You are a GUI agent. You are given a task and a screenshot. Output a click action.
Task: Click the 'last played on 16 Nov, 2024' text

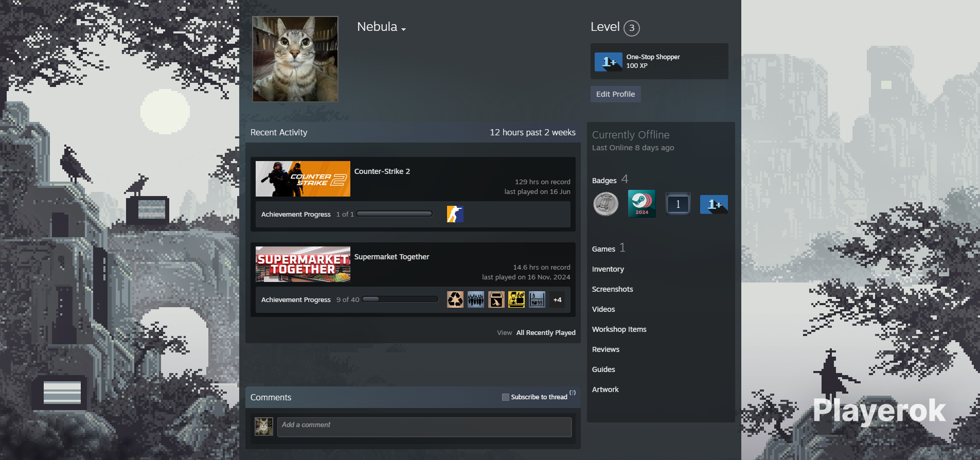click(526, 277)
